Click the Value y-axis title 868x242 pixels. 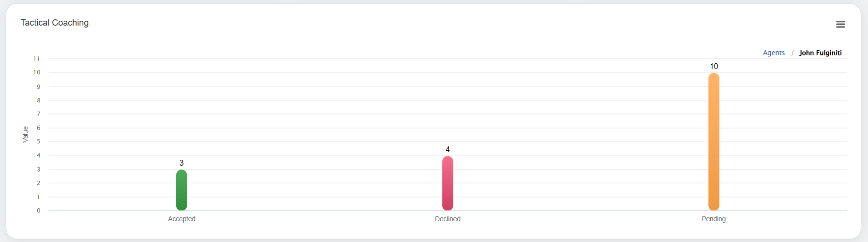point(25,134)
